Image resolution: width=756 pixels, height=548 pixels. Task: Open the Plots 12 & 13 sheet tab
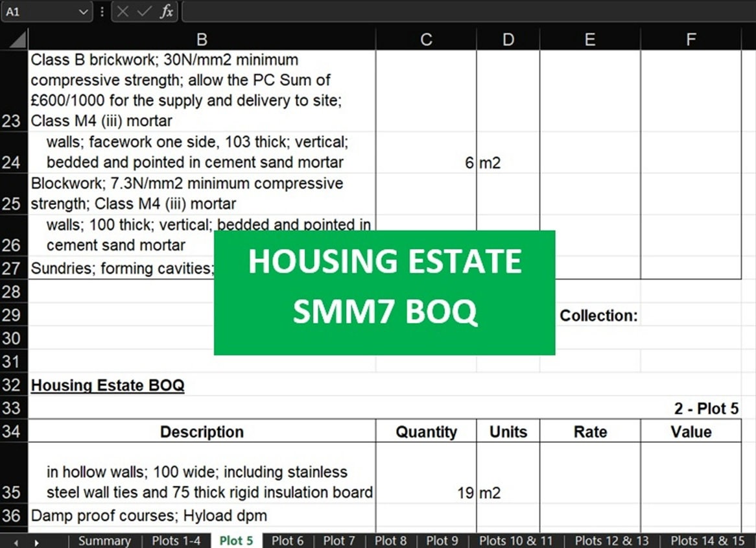[612, 540]
